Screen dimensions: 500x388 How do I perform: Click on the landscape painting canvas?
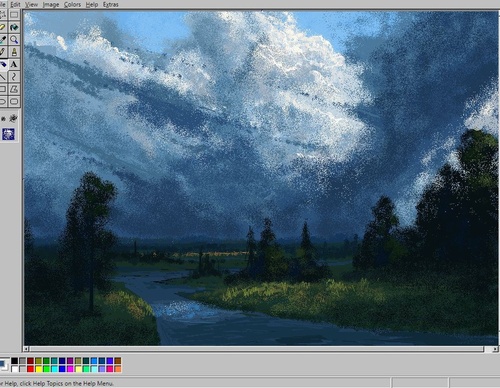pos(261,178)
